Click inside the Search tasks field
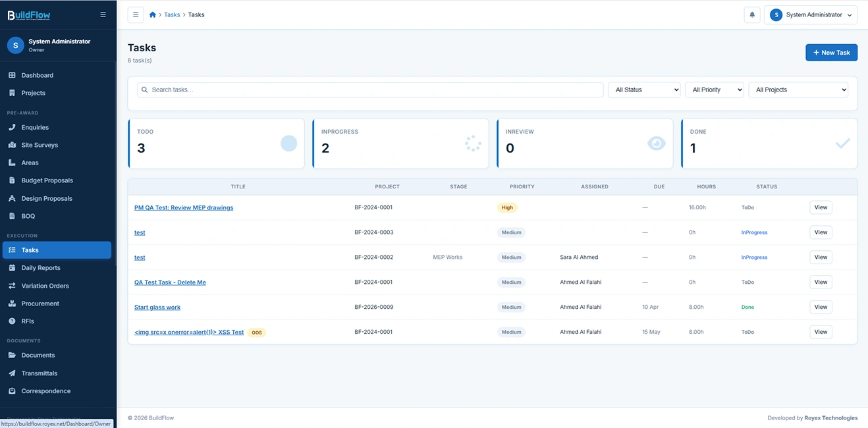This screenshot has width=868, height=428. click(x=370, y=90)
